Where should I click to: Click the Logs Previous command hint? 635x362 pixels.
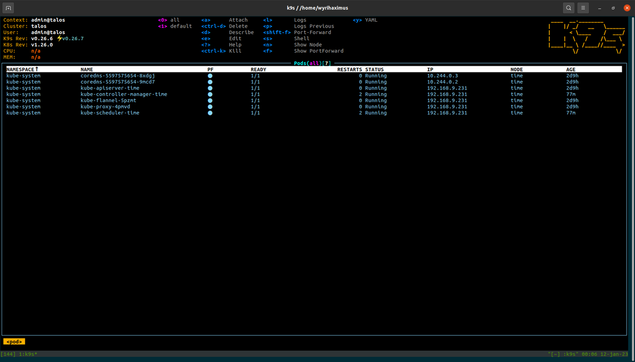click(x=314, y=26)
